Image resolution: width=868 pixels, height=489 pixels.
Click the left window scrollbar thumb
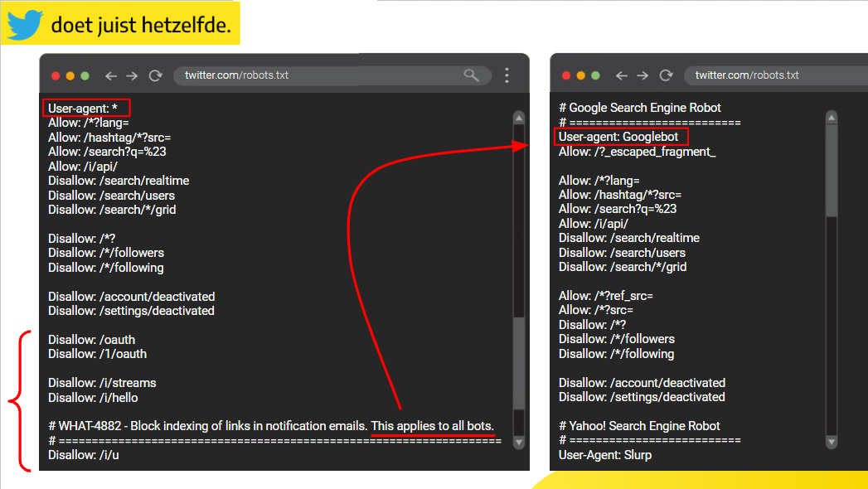(519, 363)
